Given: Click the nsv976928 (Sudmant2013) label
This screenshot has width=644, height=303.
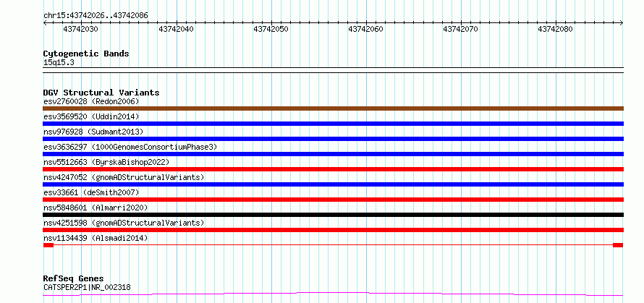Looking at the screenshot, I should 93,132.
